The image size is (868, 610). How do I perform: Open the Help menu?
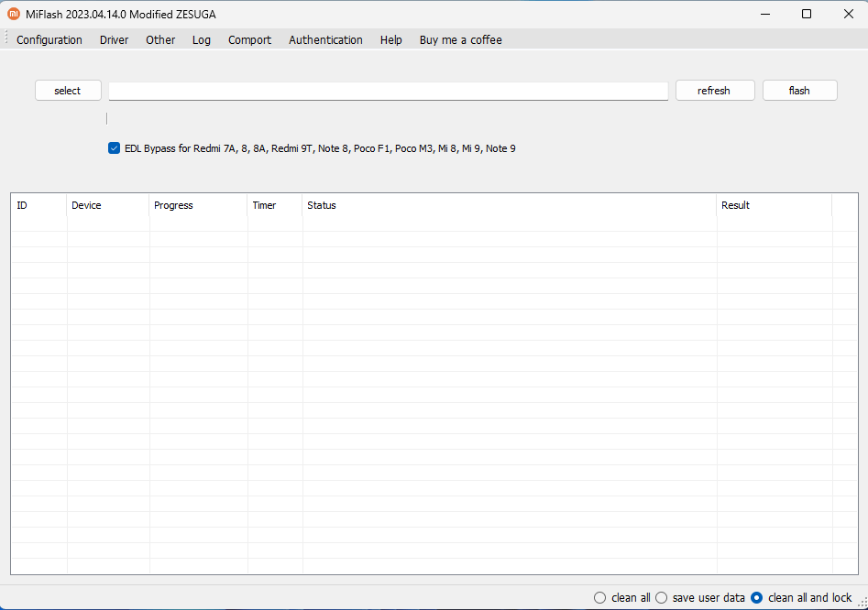click(390, 39)
